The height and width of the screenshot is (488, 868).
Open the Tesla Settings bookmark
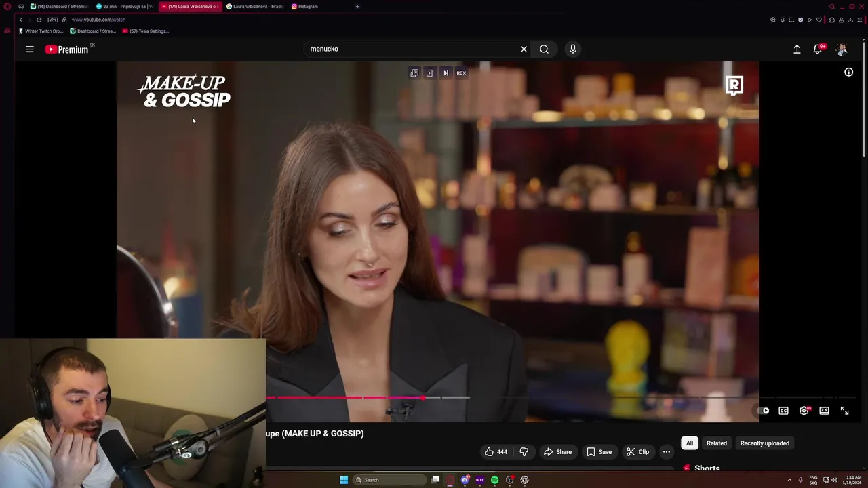146,30
